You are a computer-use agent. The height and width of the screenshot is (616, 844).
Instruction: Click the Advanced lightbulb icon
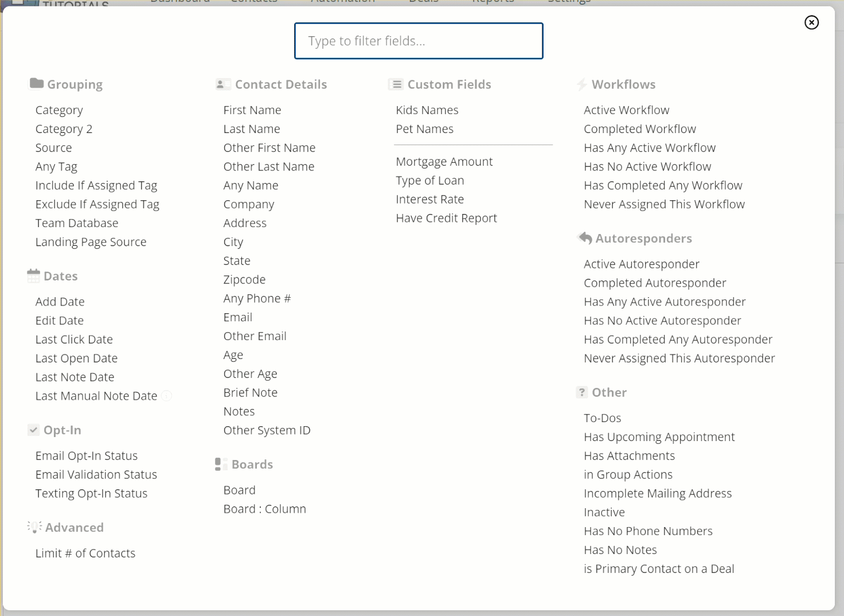click(x=34, y=527)
